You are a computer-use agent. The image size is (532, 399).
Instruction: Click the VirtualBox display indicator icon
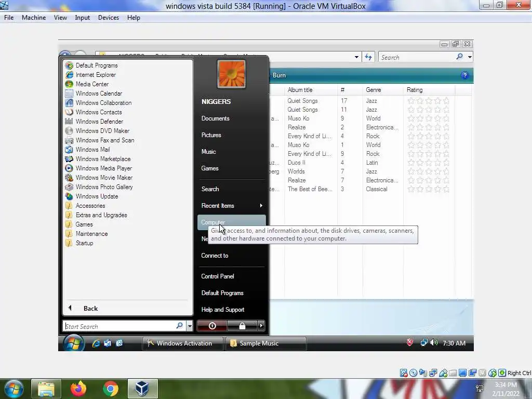click(x=462, y=373)
